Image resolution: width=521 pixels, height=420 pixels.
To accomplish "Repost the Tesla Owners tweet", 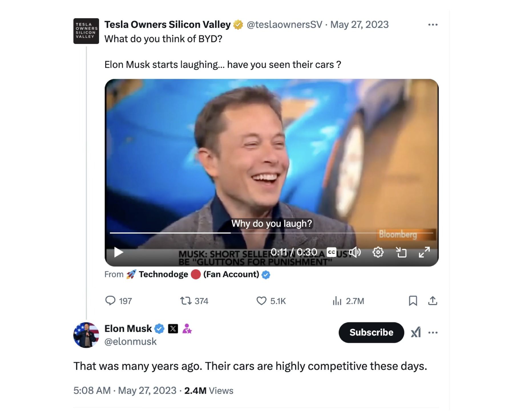I will coord(186,301).
